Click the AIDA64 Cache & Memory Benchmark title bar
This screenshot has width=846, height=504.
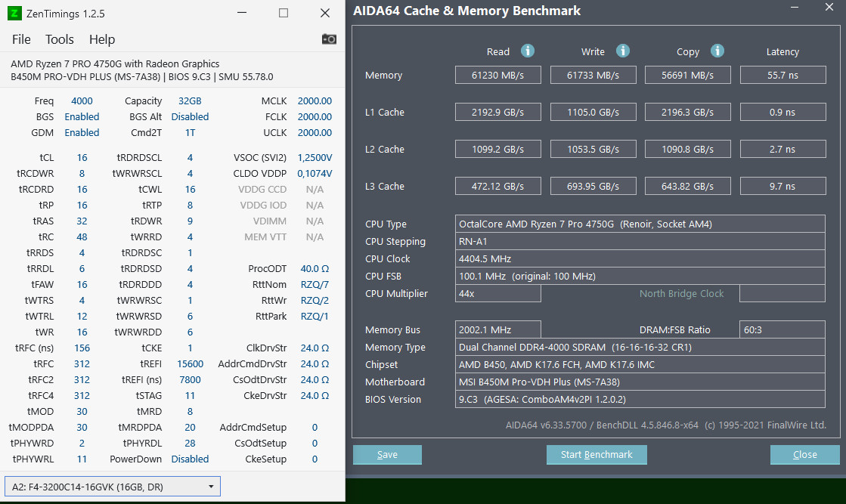coord(567,11)
